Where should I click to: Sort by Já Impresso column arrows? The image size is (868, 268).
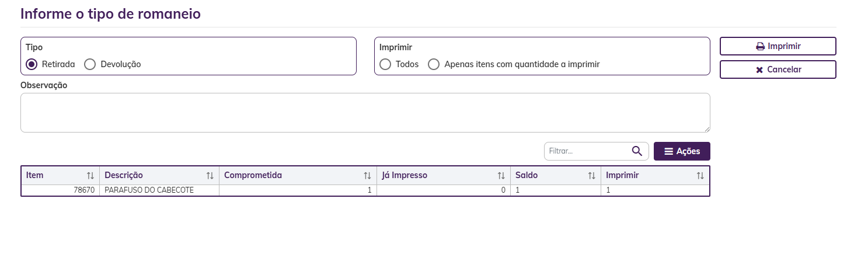[501, 176]
